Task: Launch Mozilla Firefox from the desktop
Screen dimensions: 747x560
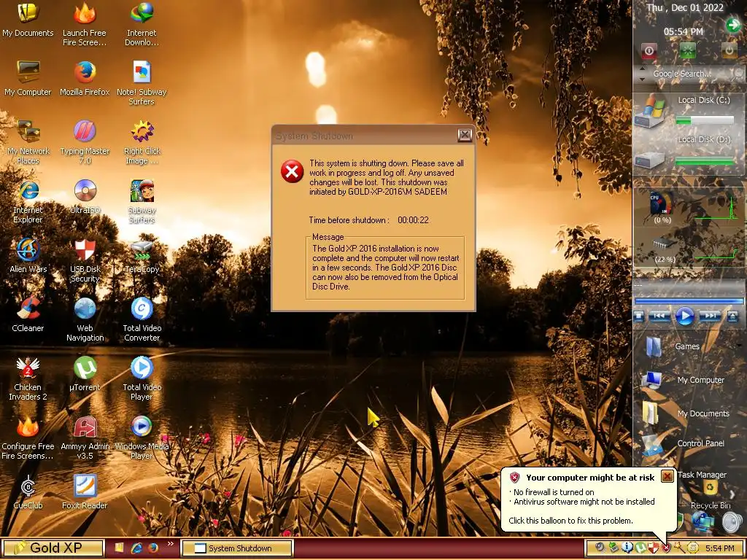Action: click(85, 79)
